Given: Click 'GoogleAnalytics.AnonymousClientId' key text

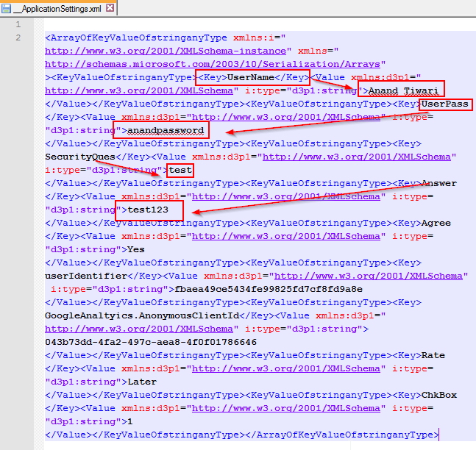Looking at the screenshot, I should tap(142, 315).
